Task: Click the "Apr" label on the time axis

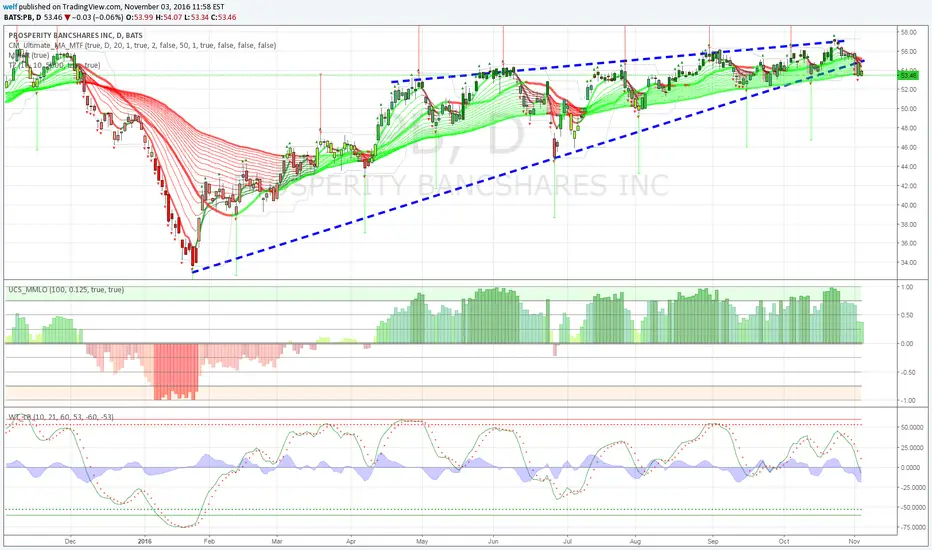Action: [x=351, y=542]
